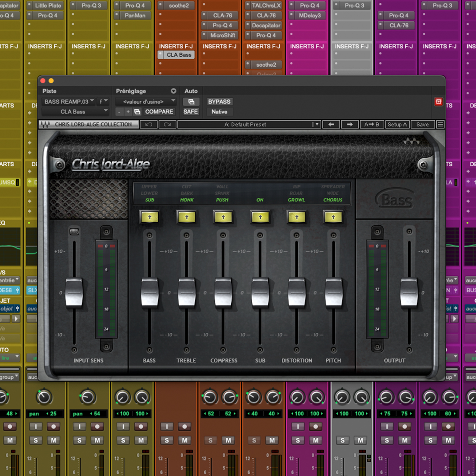This screenshot has width=476, height=476.
Task: Click the DISTORTION fader handle
Action: click(x=297, y=293)
